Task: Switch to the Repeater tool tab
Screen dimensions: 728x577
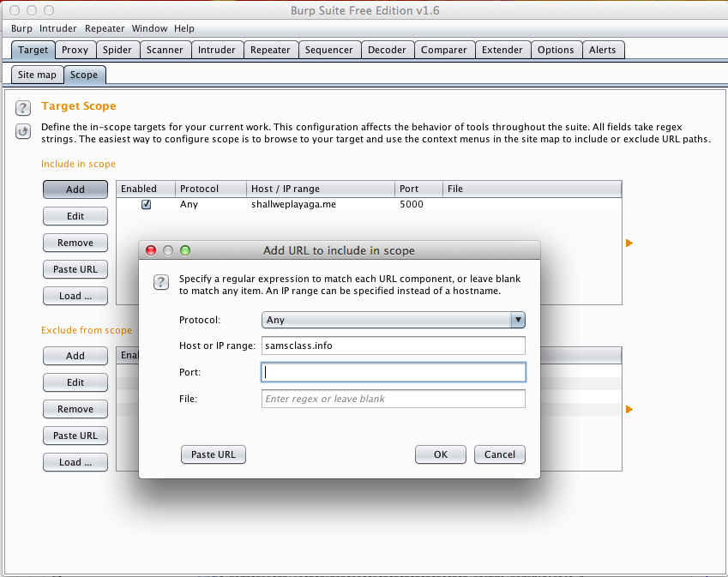Action: coord(270,50)
